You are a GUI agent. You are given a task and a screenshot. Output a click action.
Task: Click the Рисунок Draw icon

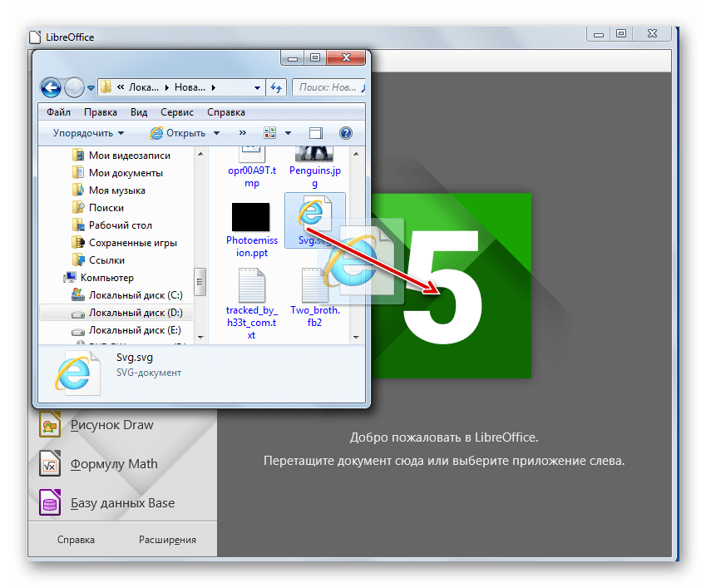click(49, 425)
